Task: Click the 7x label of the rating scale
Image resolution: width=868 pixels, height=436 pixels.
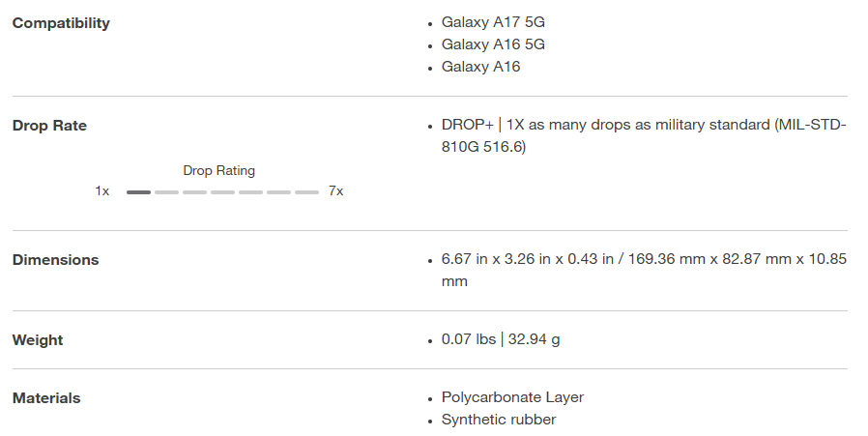Action: point(335,191)
